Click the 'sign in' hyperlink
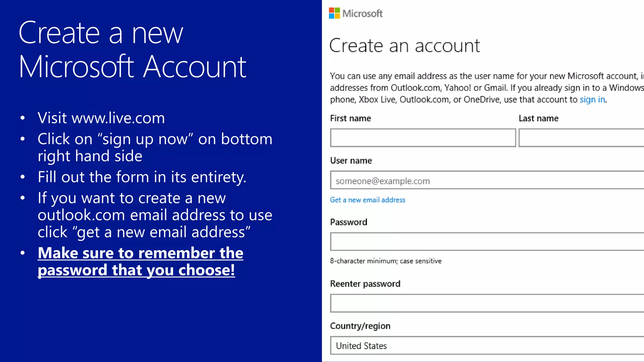 tap(592, 100)
